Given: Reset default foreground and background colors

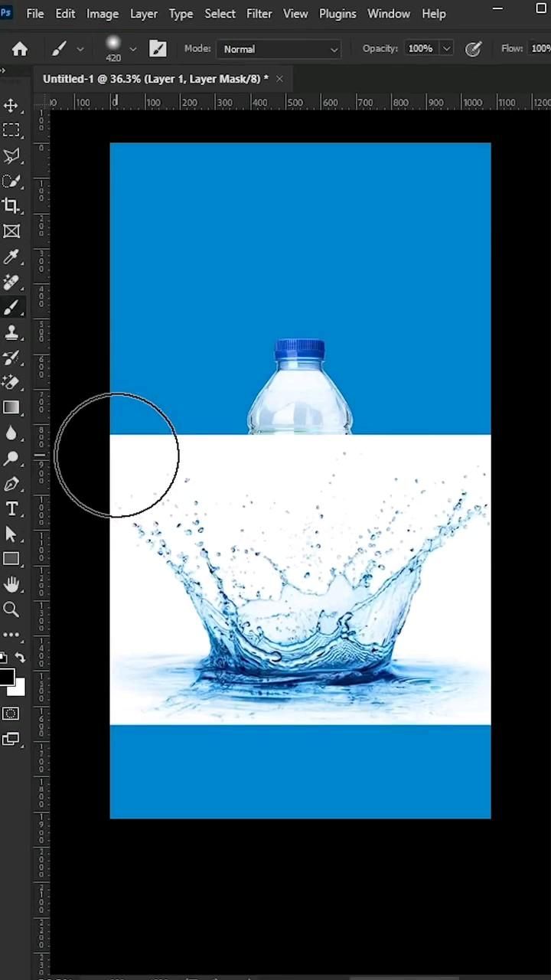Looking at the screenshot, I should (x=2, y=658).
